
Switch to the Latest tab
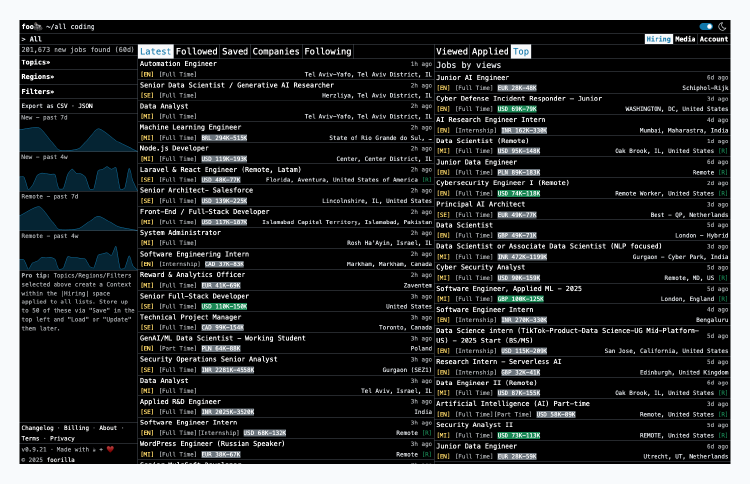(155, 52)
